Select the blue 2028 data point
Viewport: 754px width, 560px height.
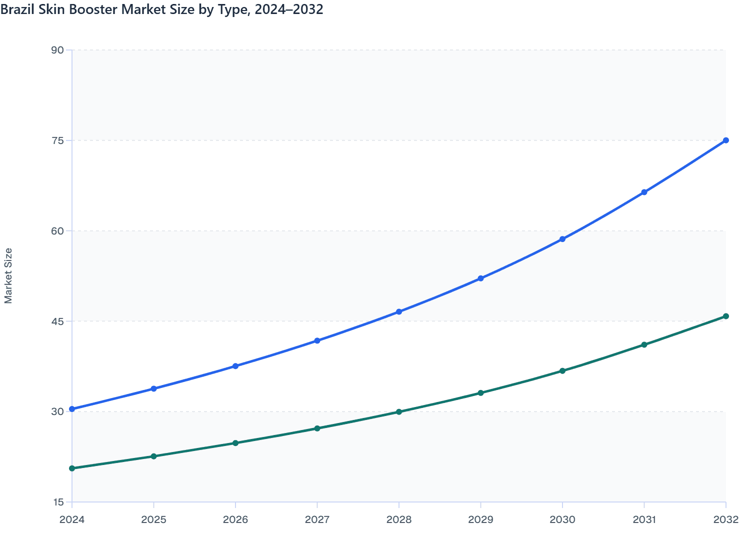coord(398,311)
